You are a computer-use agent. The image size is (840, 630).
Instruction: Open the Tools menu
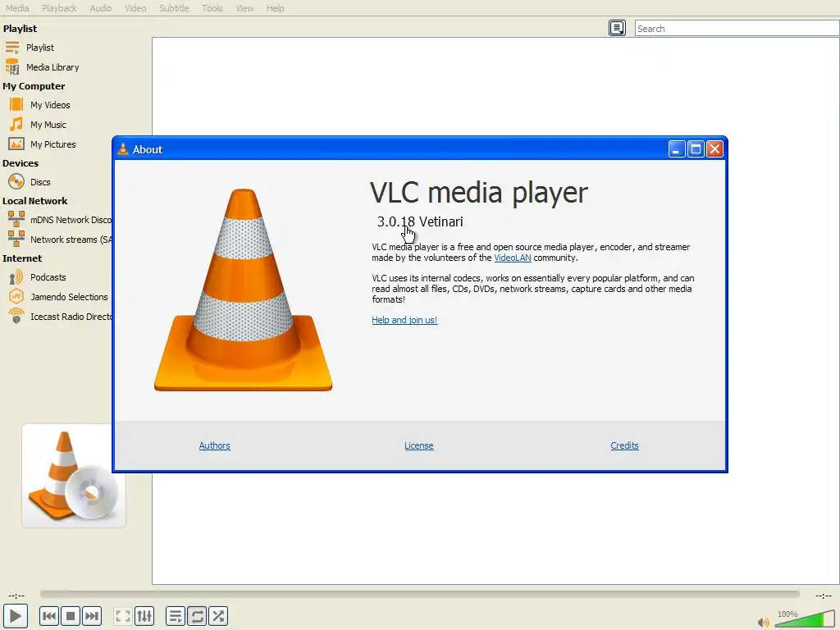coord(212,8)
